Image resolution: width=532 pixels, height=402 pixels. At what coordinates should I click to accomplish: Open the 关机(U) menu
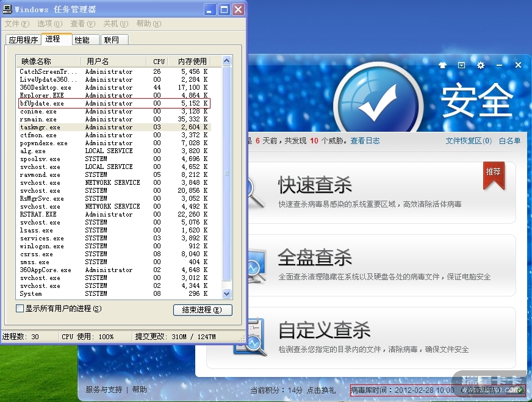(116, 24)
